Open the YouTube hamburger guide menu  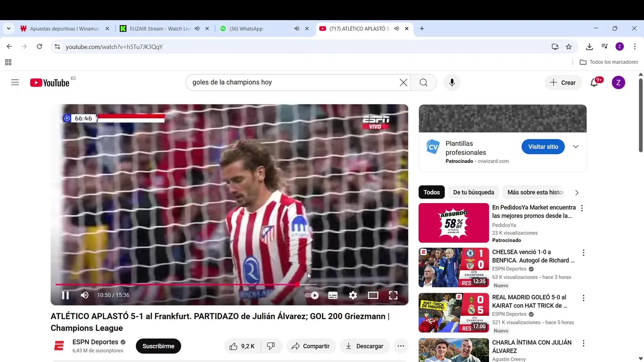15,82
